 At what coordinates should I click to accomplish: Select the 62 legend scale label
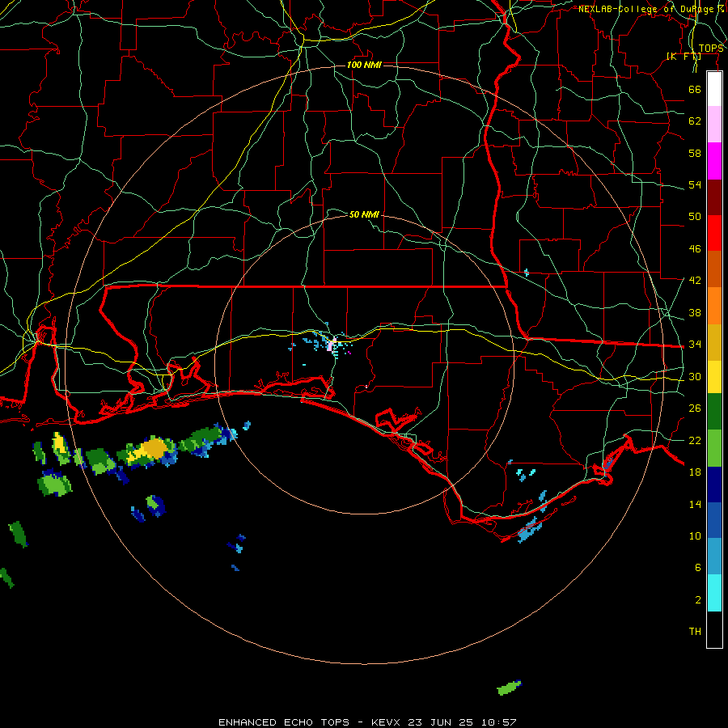[x=695, y=121]
